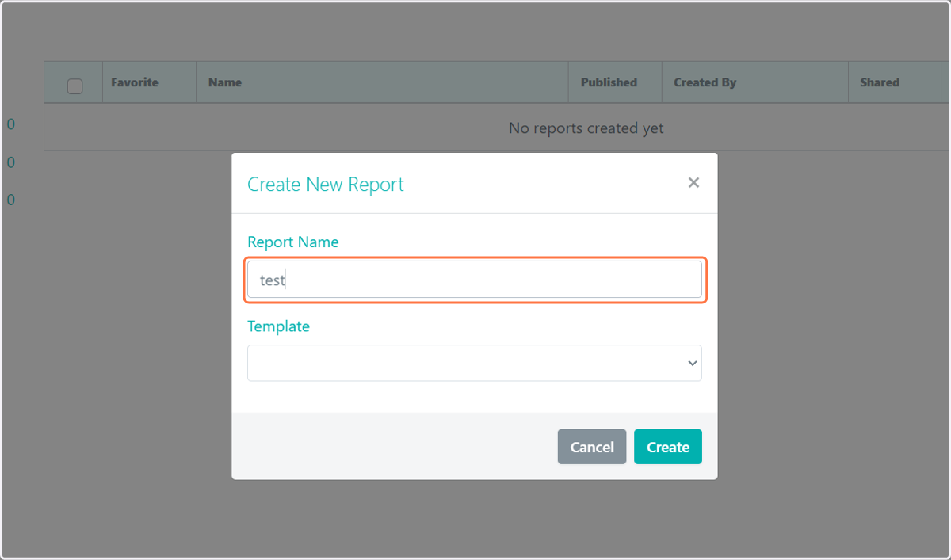
Task: Close the Create New Report dialog
Action: (x=693, y=183)
